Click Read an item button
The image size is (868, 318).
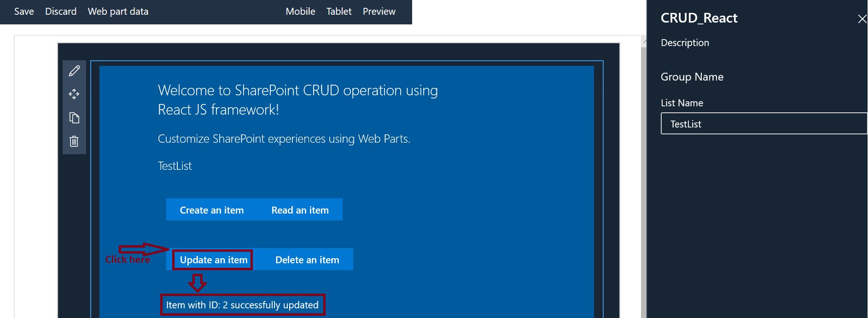300,210
